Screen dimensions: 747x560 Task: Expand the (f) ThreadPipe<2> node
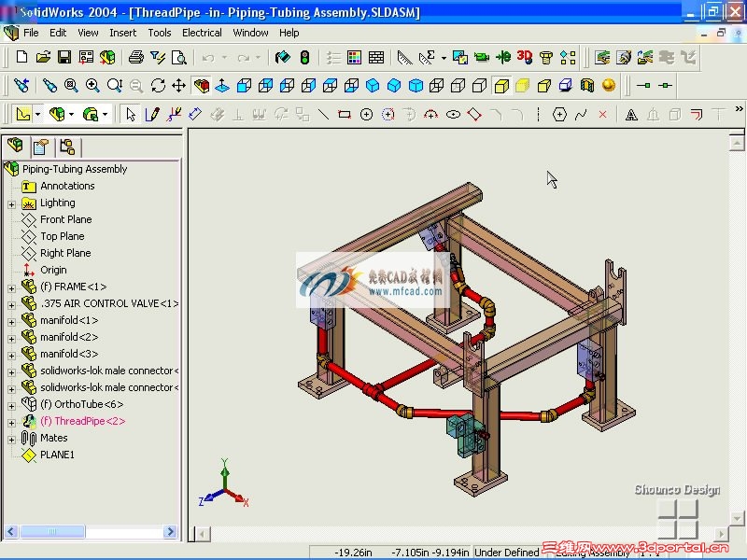coord(11,423)
